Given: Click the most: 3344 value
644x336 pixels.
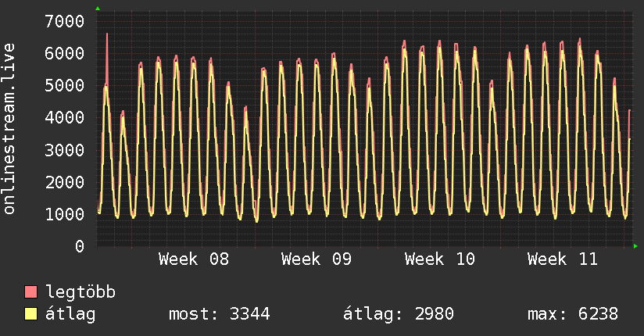Looking at the screenshot, I should point(220,314).
